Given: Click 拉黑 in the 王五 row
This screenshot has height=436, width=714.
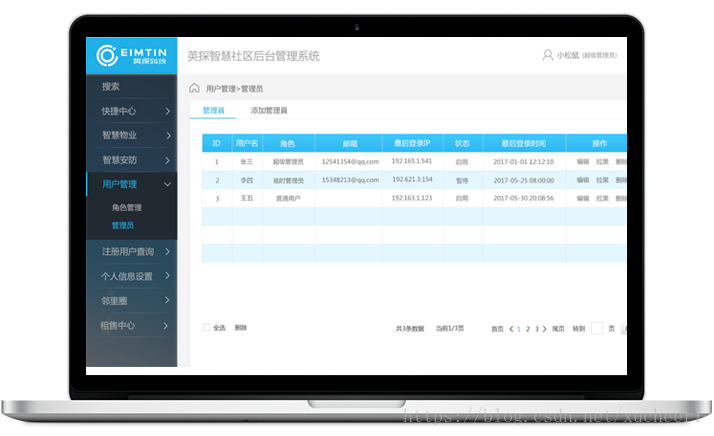Looking at the screenshot, I should [602, 198].
